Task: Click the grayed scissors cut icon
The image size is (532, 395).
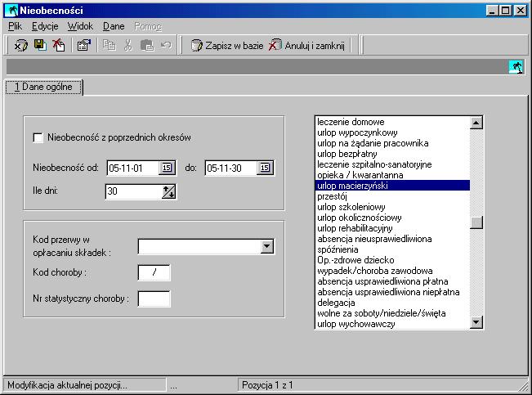Action: (128, 45)
